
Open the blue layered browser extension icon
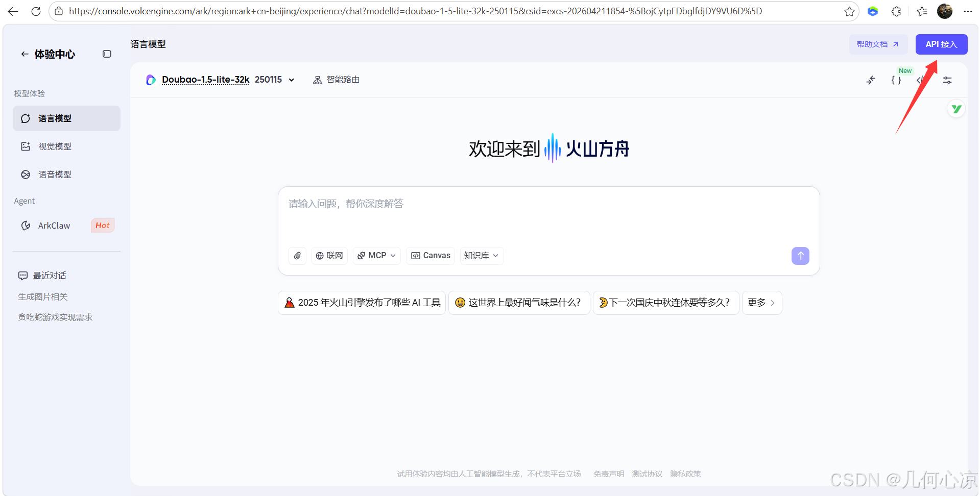click(x=873, y=11)
